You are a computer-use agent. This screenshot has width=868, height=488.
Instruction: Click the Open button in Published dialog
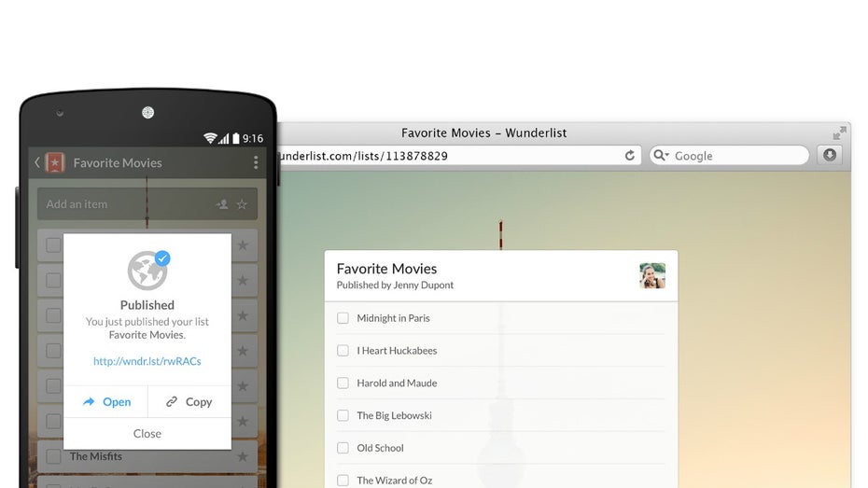coord(106,401)
